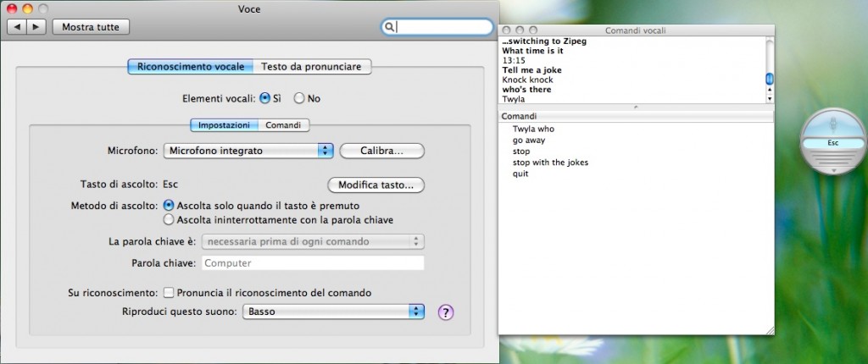This screenshot has width=868, height=364.
Task: Open the Microfono integrato dropdown
Action: (248, 151)
